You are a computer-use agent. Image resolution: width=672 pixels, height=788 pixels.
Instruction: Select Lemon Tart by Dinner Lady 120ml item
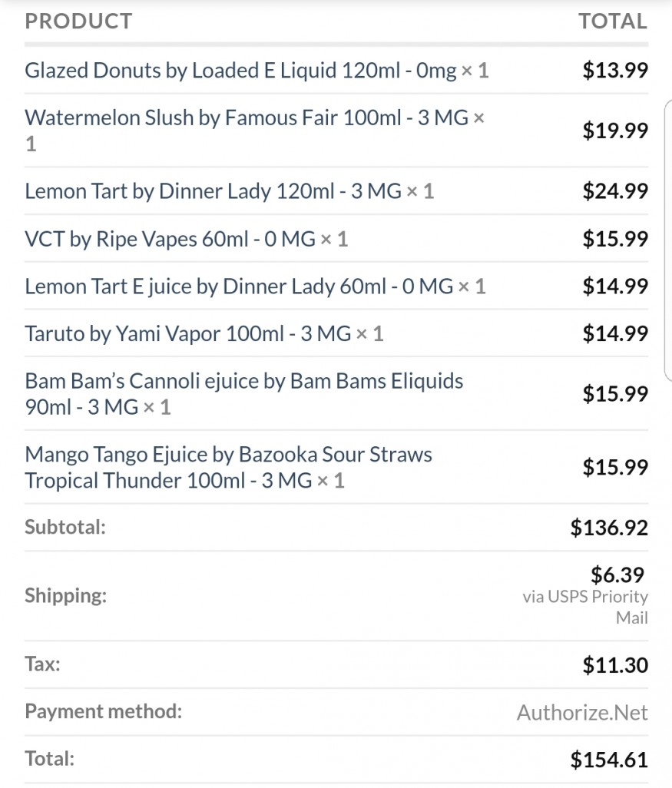click(213, 191)
